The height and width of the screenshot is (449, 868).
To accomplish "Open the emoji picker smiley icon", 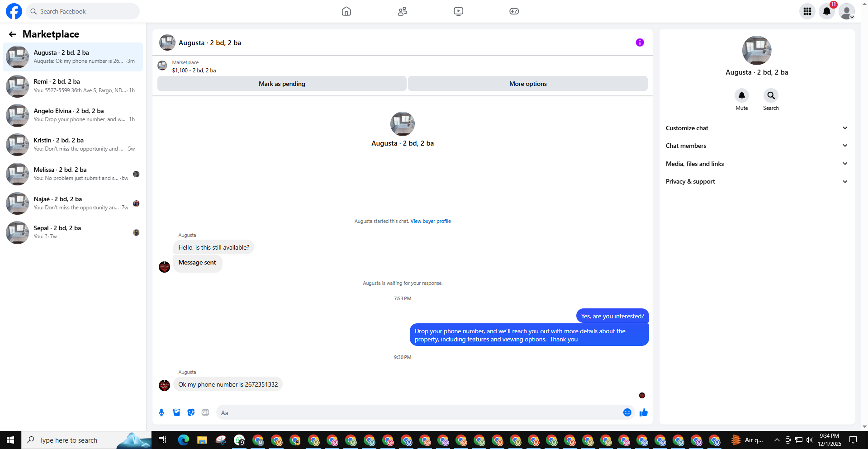I will click(x=627, y=412).
